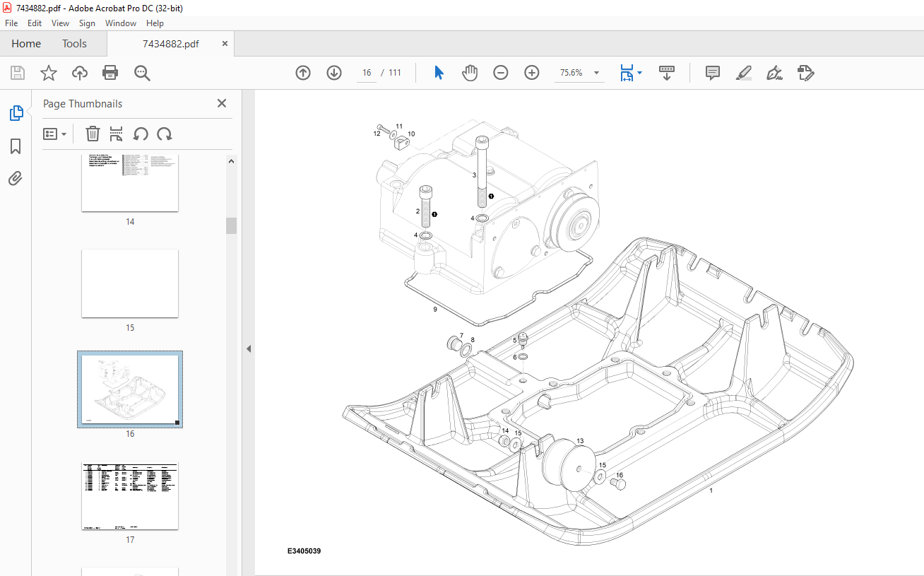The width and height of the screenshot is (924, 576).
Task: Select the Highlight text pen tool
Action: point(743,73)
